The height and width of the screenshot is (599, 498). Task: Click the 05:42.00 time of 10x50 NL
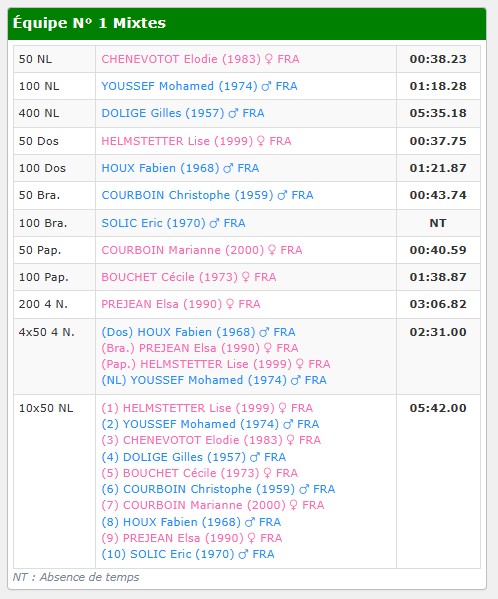coord(438,408)
